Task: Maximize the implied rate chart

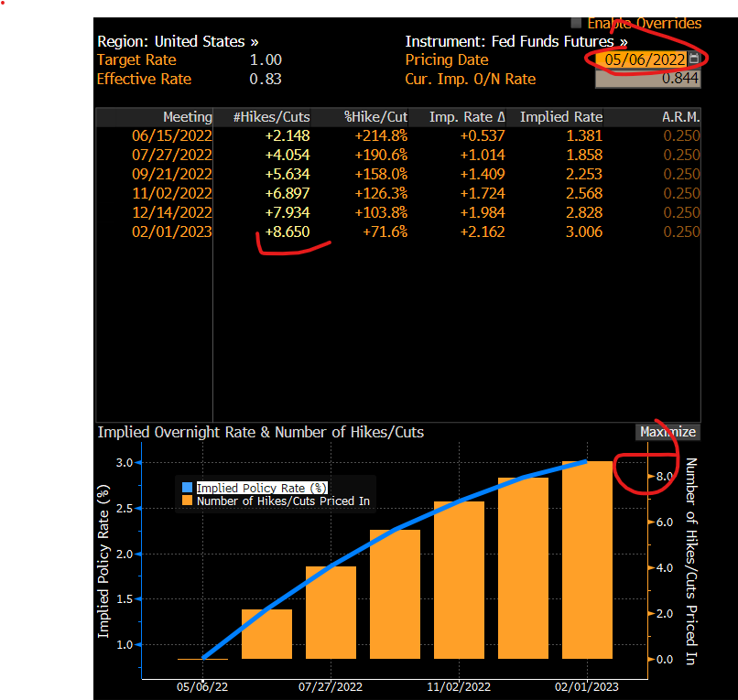Action: (x=667, y=432)
